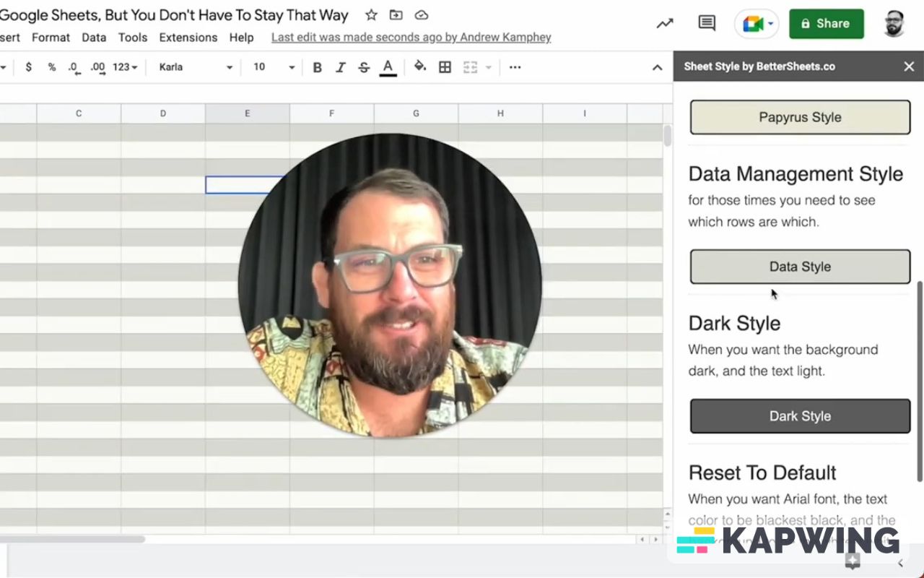Increase decimal places
Viewport: 924px width, 578px height.
(x=97, y=68)
